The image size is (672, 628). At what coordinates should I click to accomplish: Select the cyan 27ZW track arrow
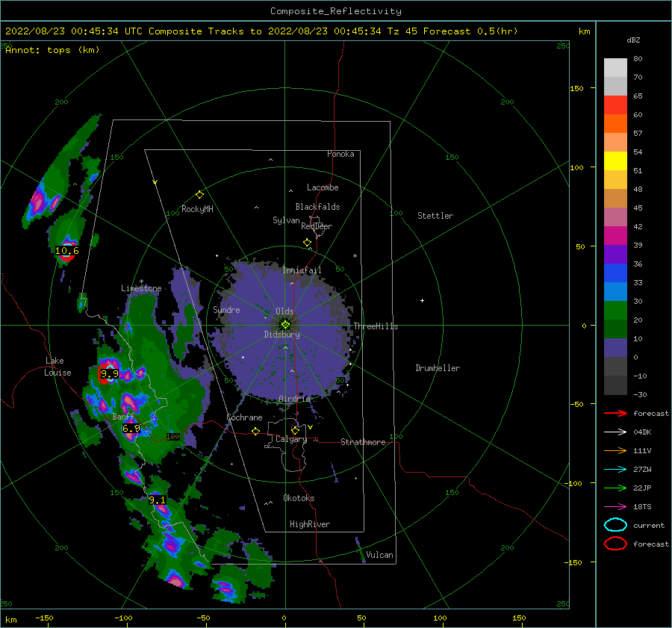(x=615, y=470)
